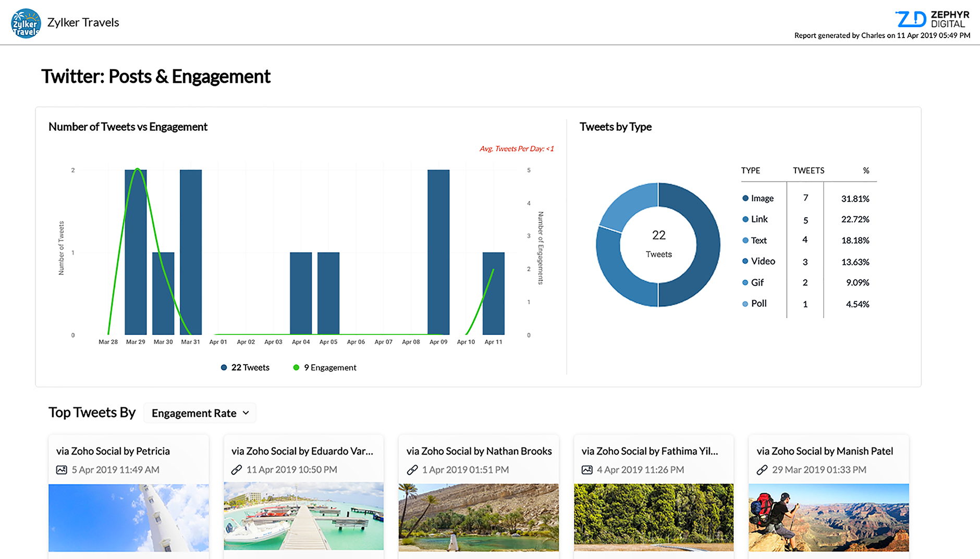Click the Apr 05 tweets bar
Screen dimensions: 980x559
pos(328,293)
